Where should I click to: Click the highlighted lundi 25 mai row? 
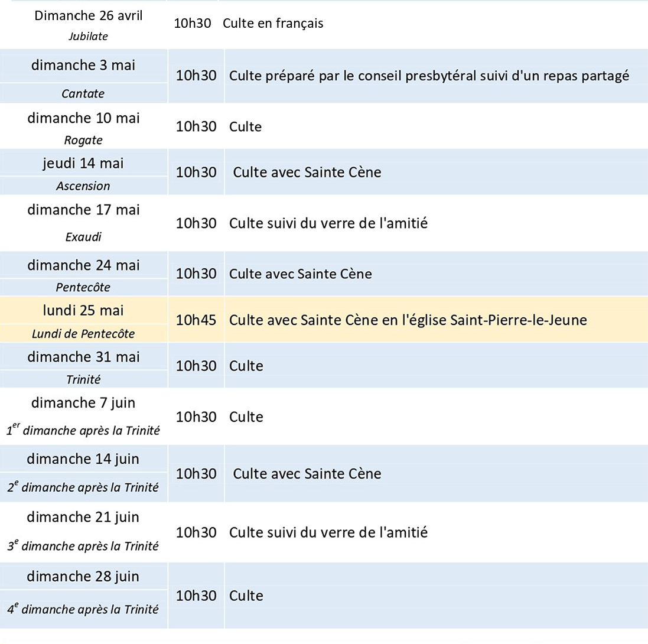tap(324, 320)
